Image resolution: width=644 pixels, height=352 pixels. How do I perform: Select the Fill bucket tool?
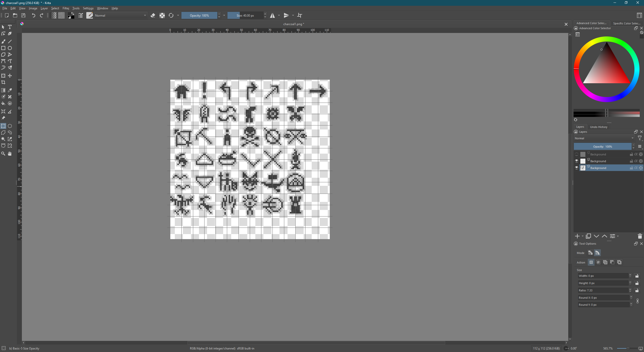[3, 104]
